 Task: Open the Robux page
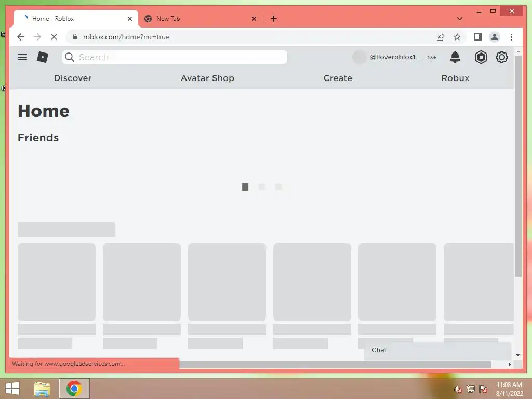455,78
